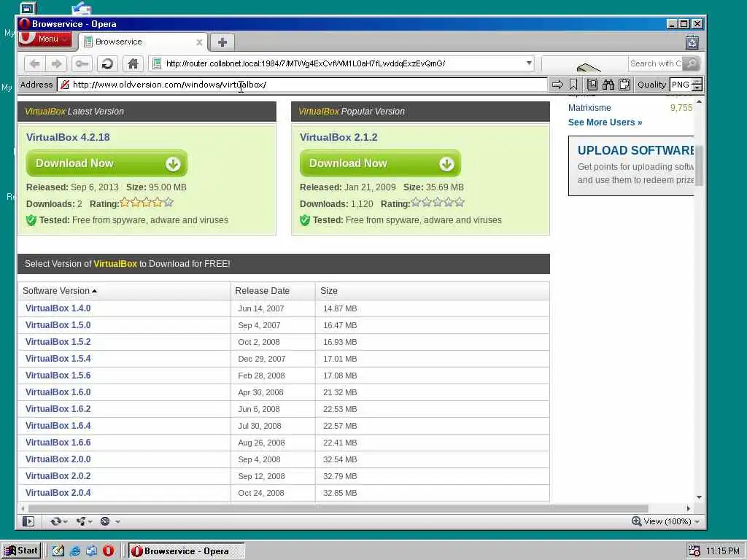Click the binoculars find icon

[x=608, y=85]
